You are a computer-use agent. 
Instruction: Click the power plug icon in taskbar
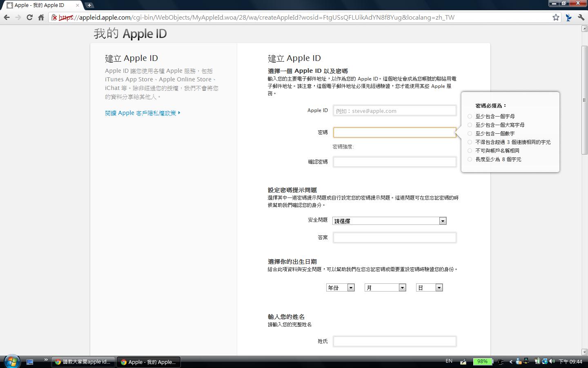click(500, 362)
